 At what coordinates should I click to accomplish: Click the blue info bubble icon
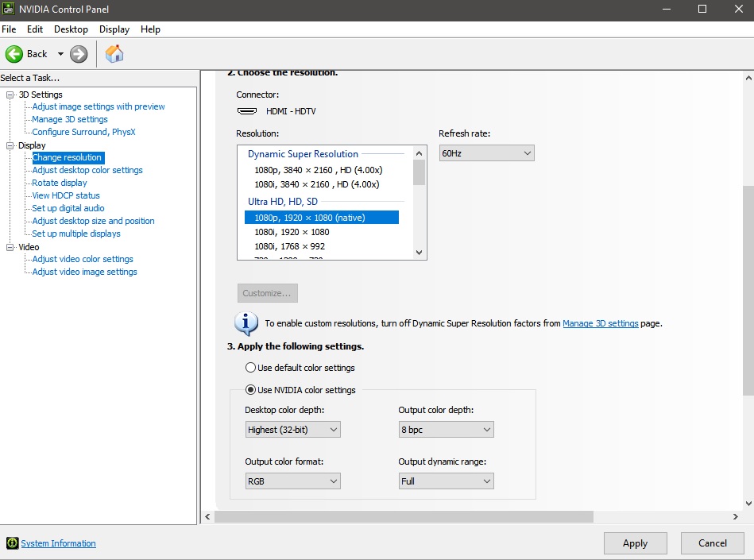pyautogui.click(x=246, y=323)
